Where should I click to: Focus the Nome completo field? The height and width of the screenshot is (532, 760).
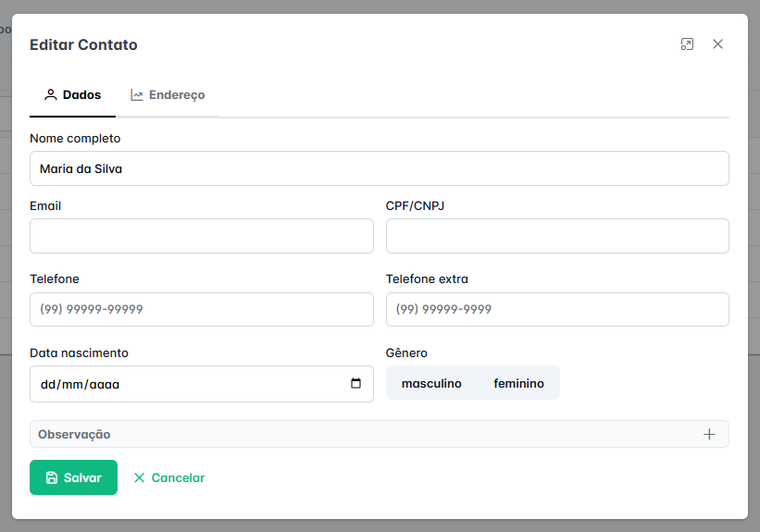point(379,169)
